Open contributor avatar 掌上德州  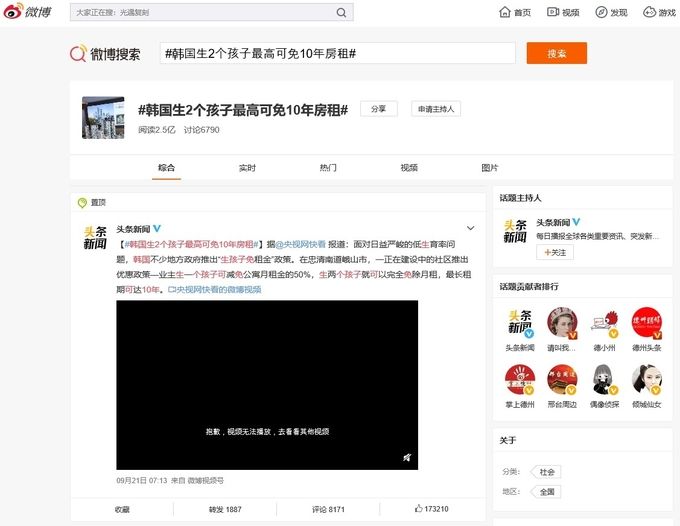click(x=520, y=379)
